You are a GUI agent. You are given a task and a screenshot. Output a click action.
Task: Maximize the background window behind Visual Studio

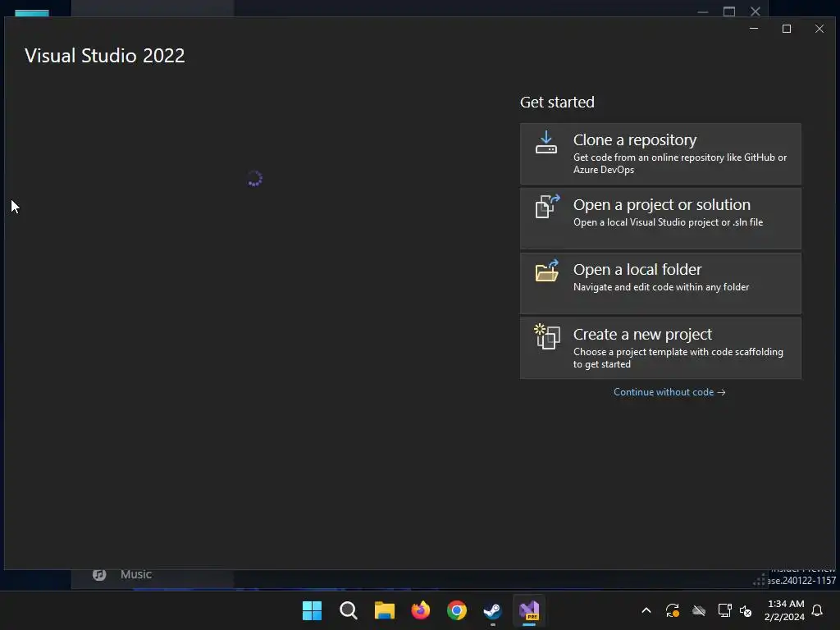click(729, 11)
